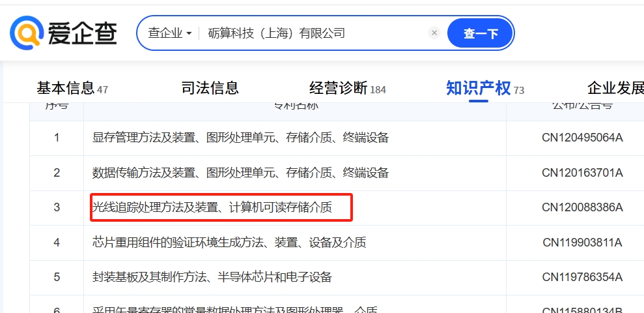Select the 知识产权 tab
644x313 pixels.
point(485,88)
